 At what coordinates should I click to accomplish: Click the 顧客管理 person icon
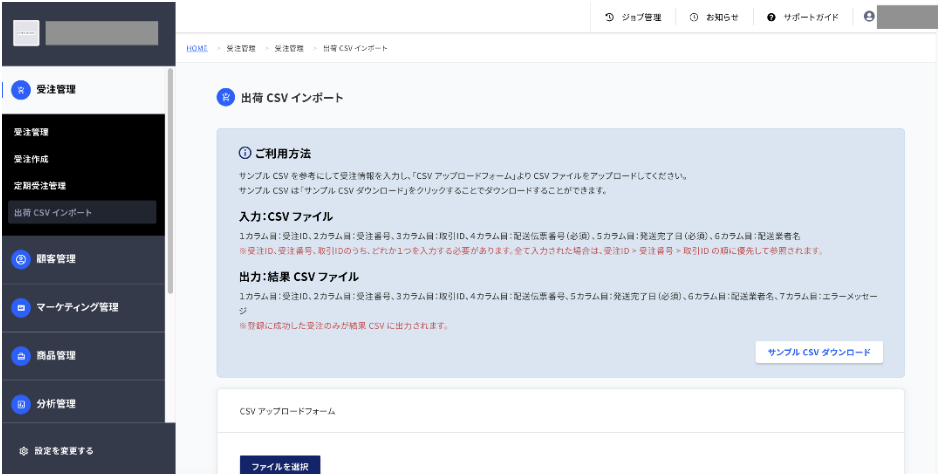click(x=21, y=259)
